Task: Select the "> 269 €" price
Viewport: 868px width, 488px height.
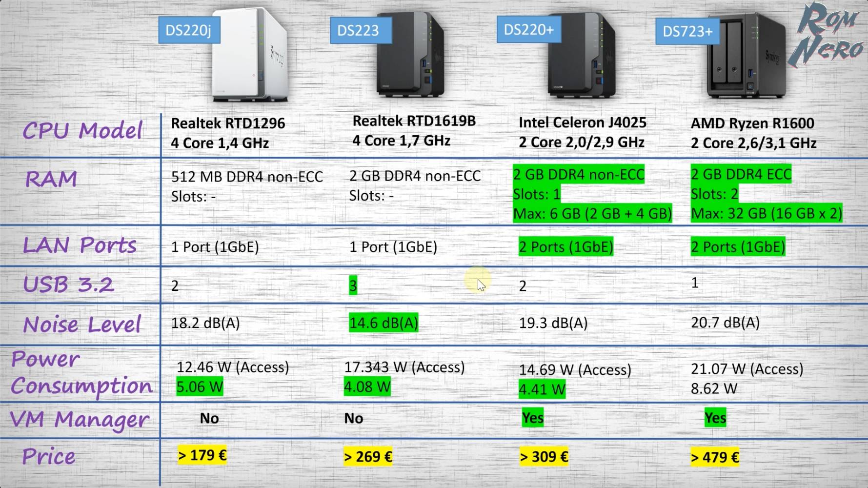Action: (368, 457)
